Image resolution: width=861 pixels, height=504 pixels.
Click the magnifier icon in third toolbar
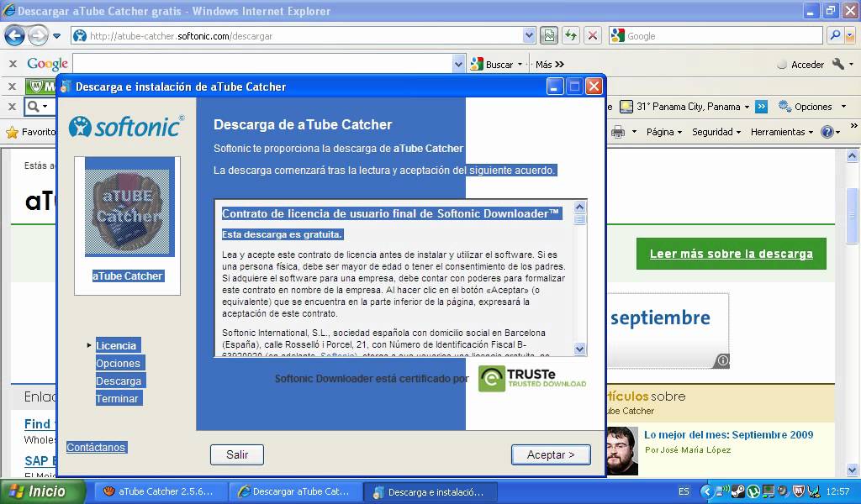pos(34,106)
